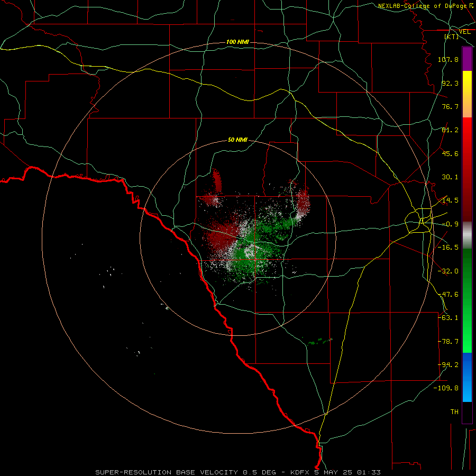
Task: Click the 107.8 velocity scale value
Action: [x=448, y=59]
